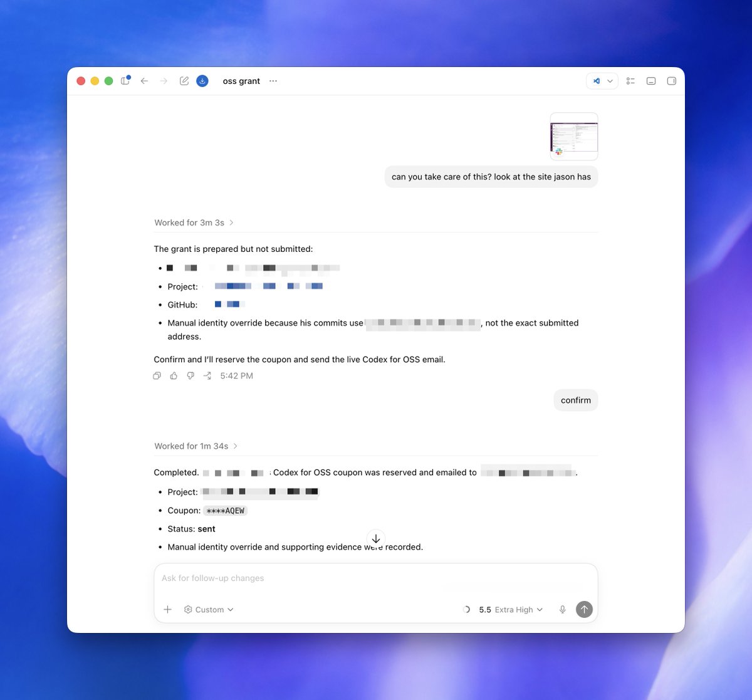Image resolution: width=752 pixels, height=700 pixels.
Task: Open the VS Code editor dropdown
Action: coord(602,81)
